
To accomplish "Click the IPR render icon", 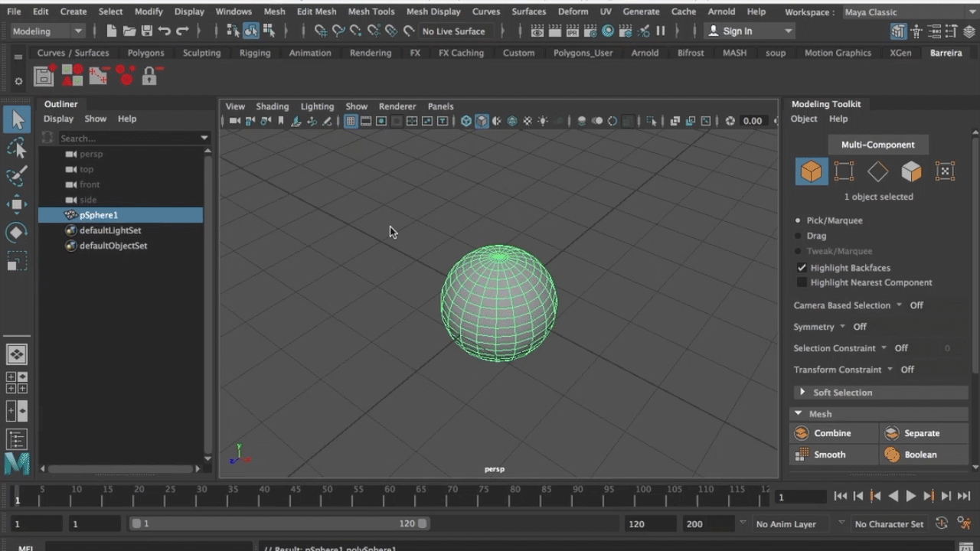I will (572, 31).
